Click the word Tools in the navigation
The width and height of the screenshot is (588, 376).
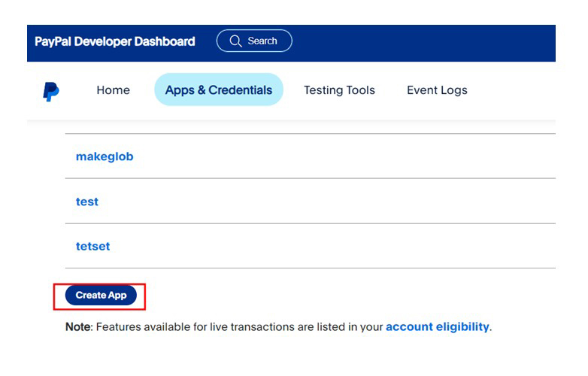tap(359, 90)
